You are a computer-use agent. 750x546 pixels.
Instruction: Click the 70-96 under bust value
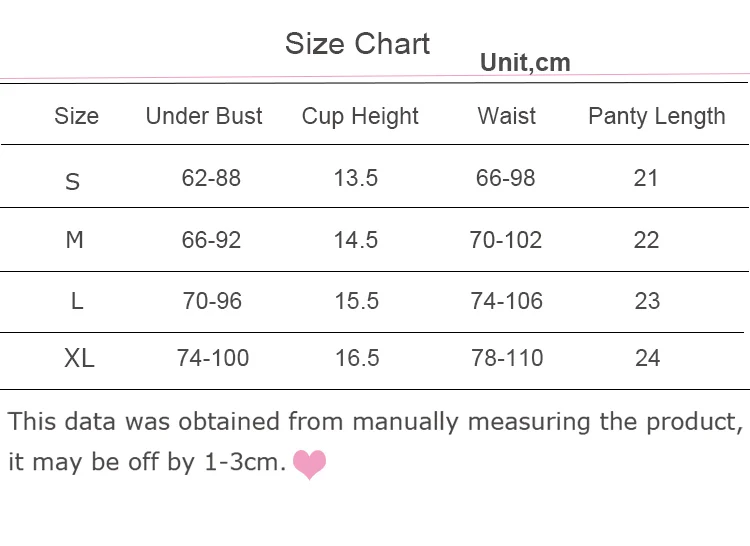[212, 301]
